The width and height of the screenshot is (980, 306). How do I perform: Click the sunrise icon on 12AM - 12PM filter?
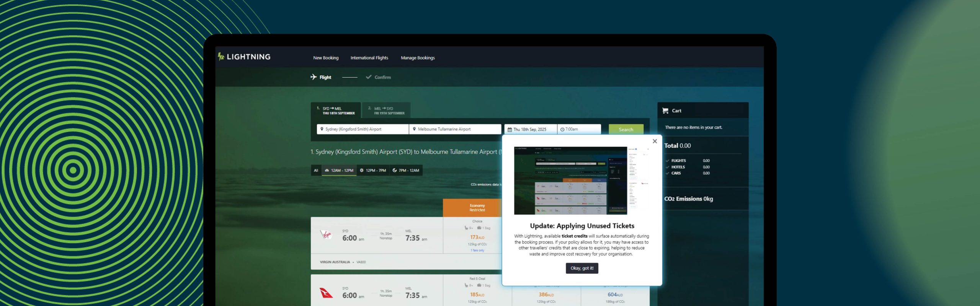click(x=327, y=170)
